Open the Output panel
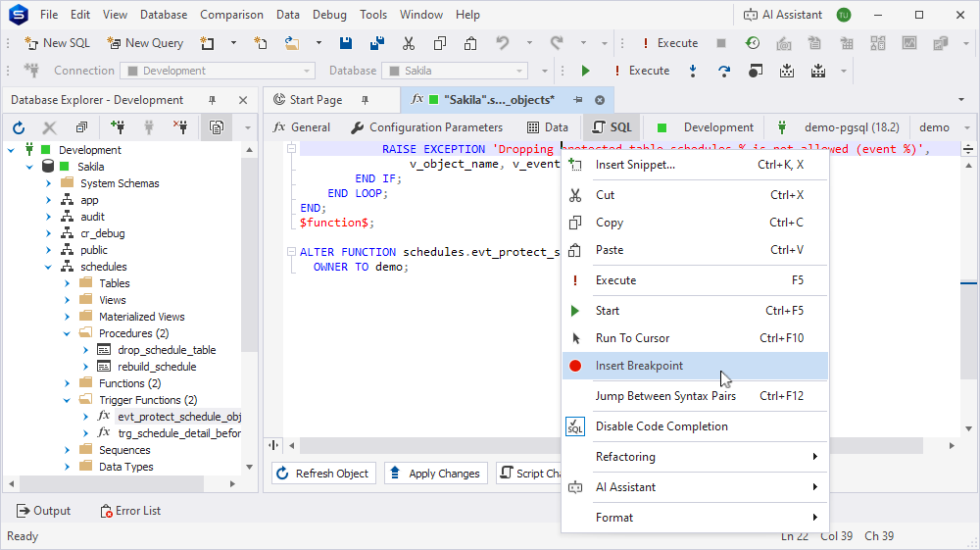This screenshot has width=980, height=550. pos(43,511)
